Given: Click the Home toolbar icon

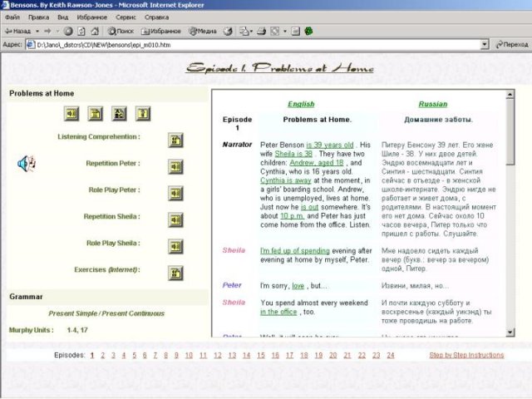Looking at the screenshot, I should (x=95, y=32).
